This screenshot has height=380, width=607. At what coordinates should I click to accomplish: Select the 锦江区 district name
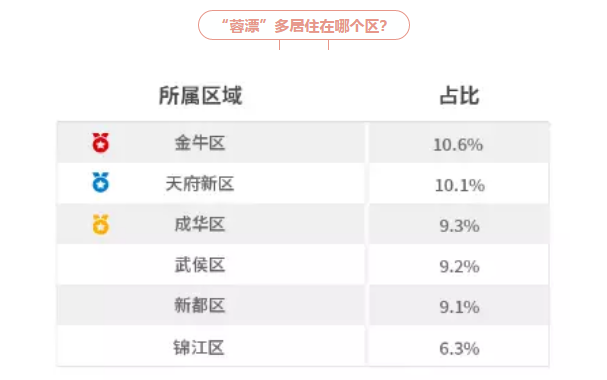(x=199, y=347)
